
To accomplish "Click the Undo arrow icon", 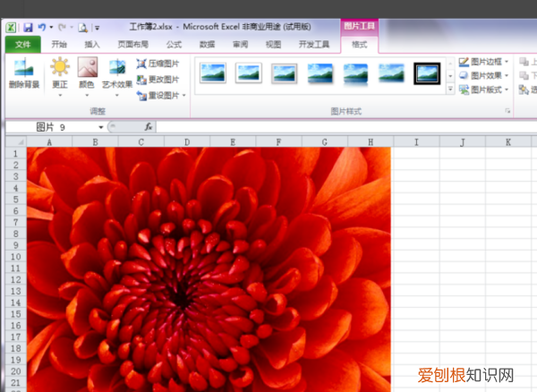I will tap(42, 27).
